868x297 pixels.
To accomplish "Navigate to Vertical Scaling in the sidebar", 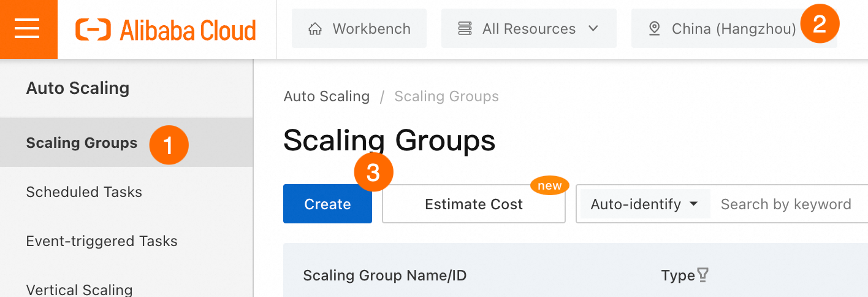I will tap(79, 290).
